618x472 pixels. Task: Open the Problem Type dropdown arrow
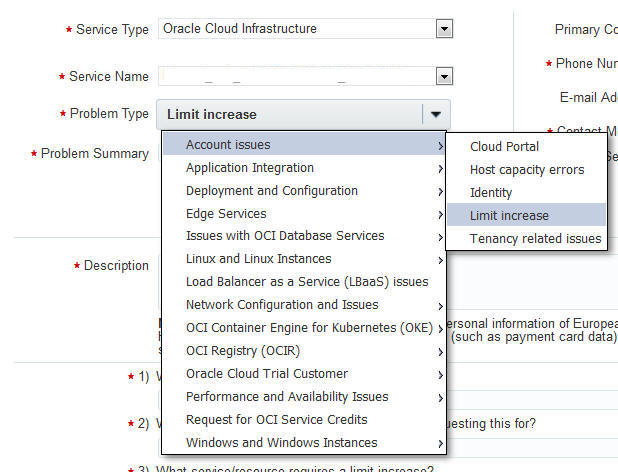(x=436, y=115)
